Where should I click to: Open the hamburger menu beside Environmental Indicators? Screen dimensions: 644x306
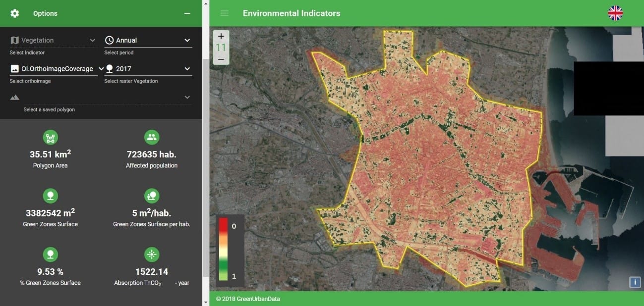(225, 13)
